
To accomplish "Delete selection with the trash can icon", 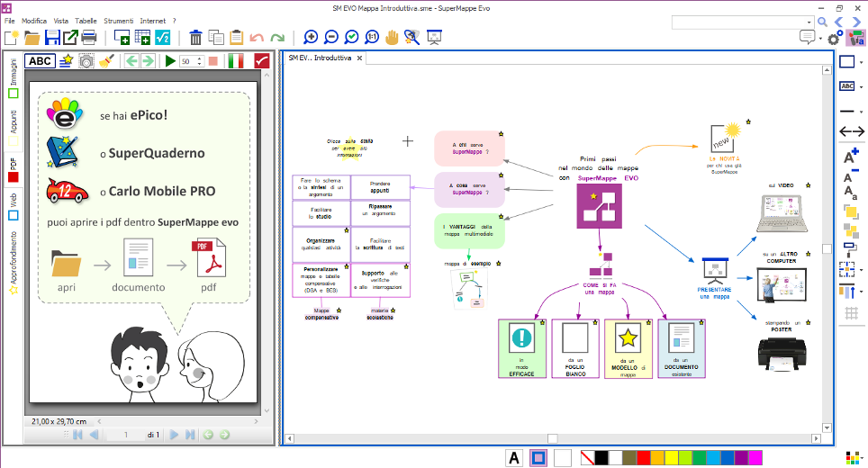I will (x=195, y=38).
